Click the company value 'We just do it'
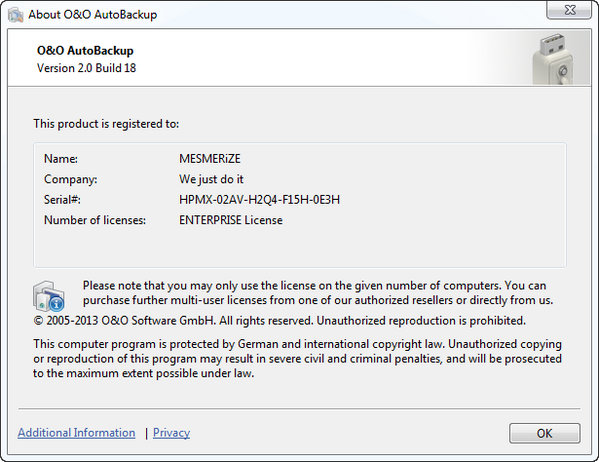Viewport: 599px width, 462px height. [211, 179]
